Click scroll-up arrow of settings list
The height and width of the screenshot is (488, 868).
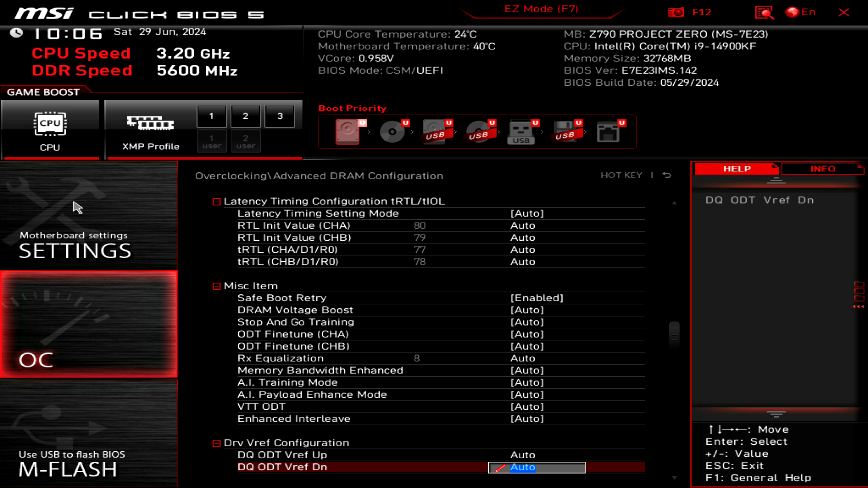click(674, 203)
